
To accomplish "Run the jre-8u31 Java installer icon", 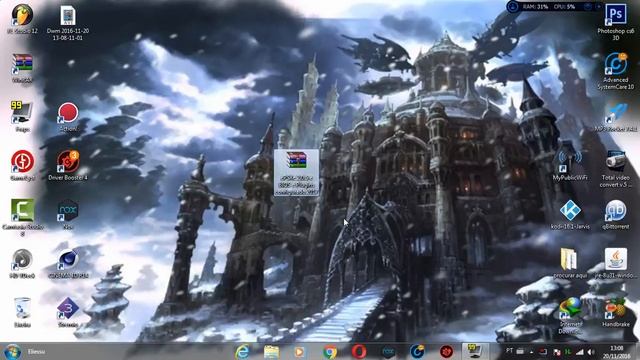I will coord(616,263).
